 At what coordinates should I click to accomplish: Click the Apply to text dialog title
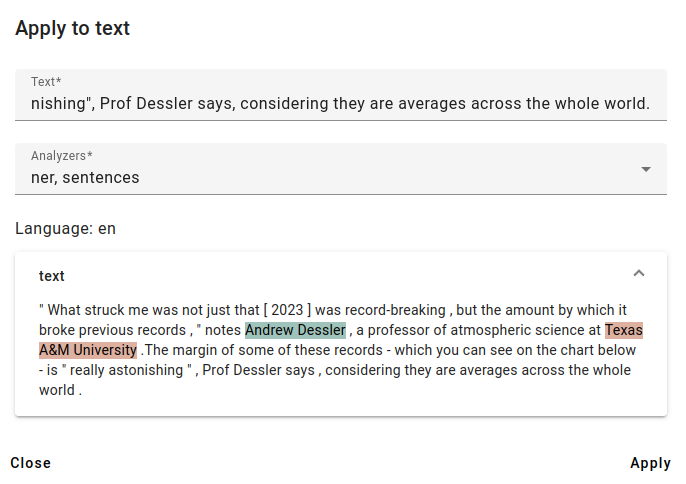click(x=73, y=28)
